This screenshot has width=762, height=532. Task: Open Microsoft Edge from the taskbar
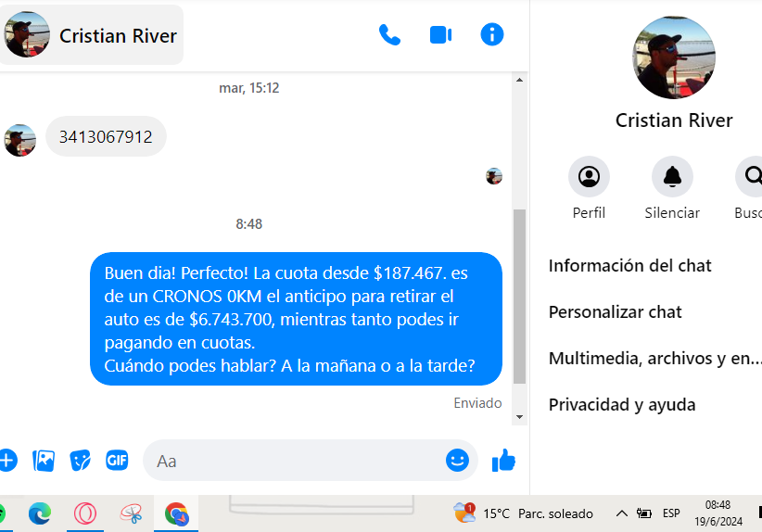(x=40, y=513)
